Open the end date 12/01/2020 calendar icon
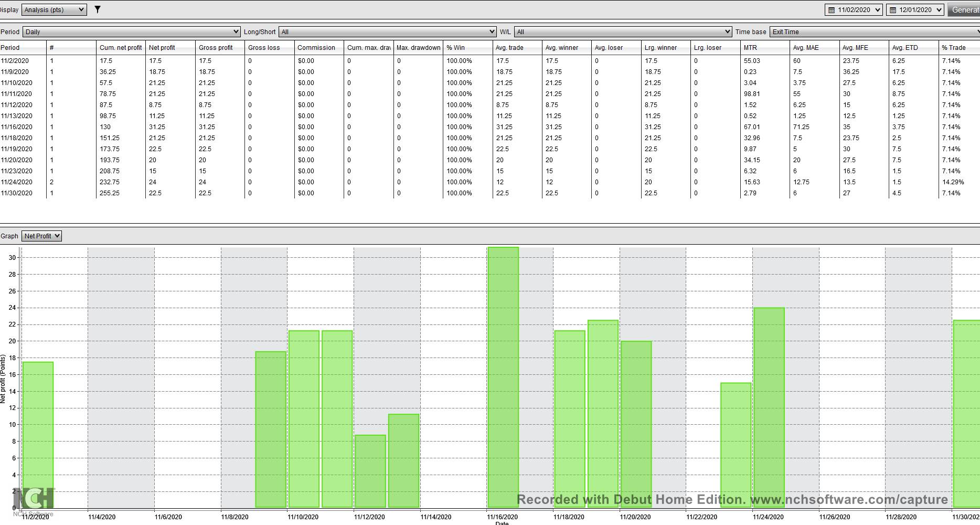This screenshot has height=525, width=980. (x=892, y=10)
